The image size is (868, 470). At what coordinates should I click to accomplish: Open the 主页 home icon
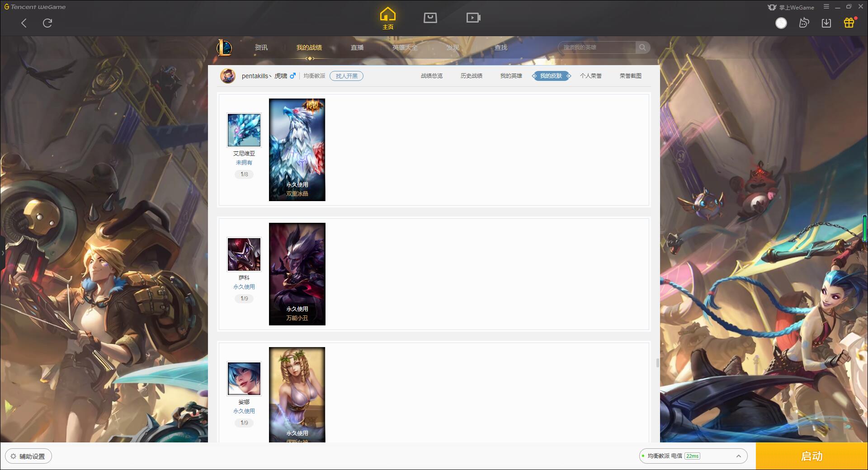click(388, 19)
